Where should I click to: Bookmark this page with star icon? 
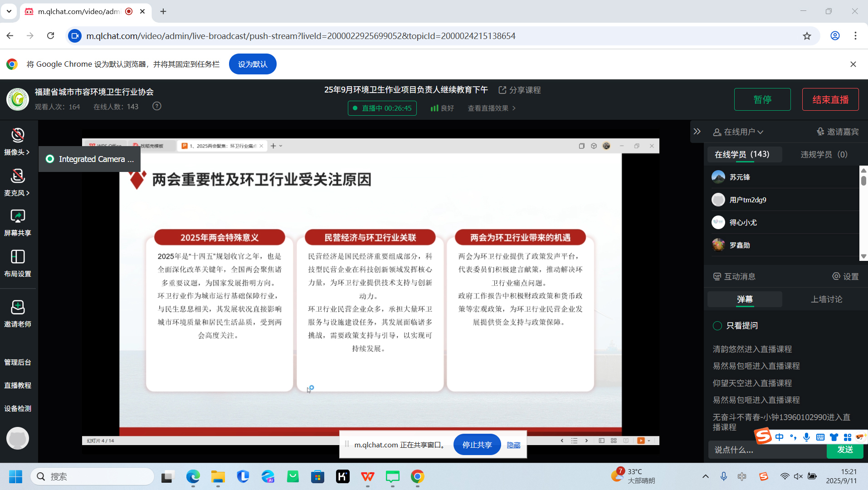(807, 36)
